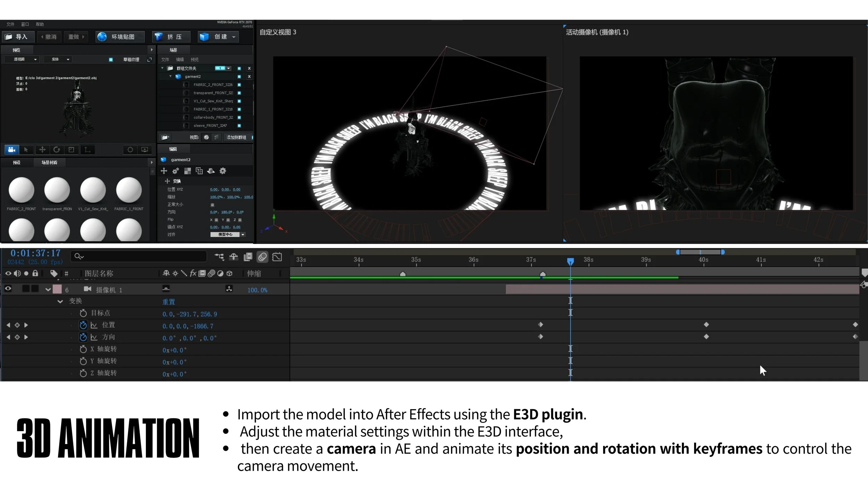Click the pink label color of camera layer
This screenshot has height=488, width=868.
click(x=57, y=289)
